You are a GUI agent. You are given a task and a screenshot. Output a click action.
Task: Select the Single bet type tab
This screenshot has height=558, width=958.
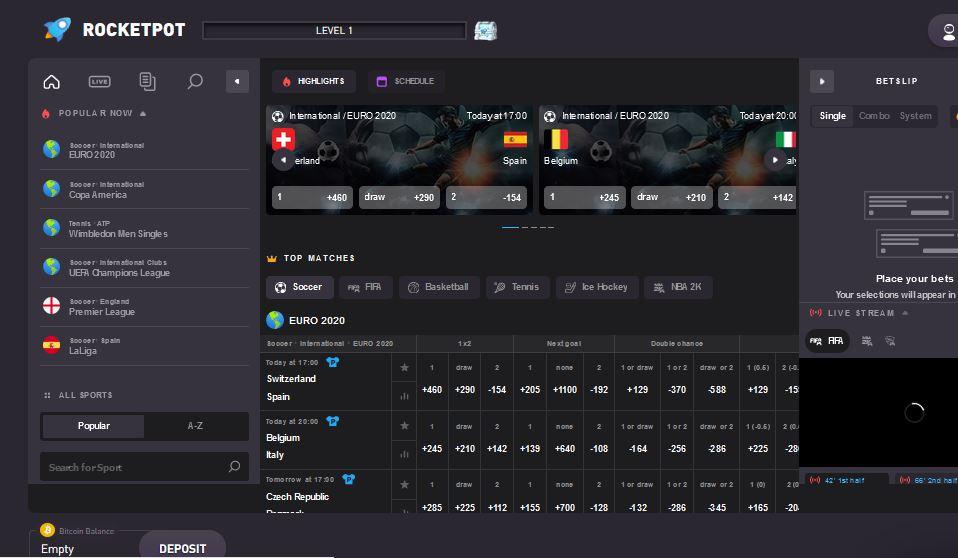pos(833,116)
